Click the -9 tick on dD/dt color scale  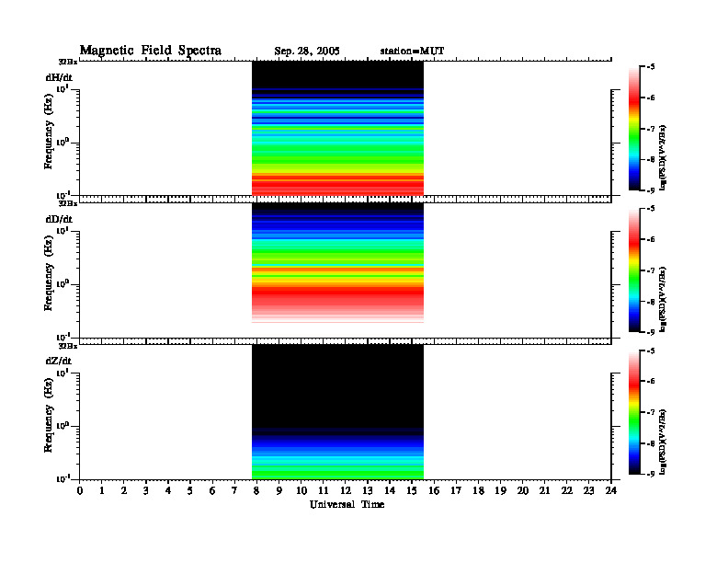(651, 332)
